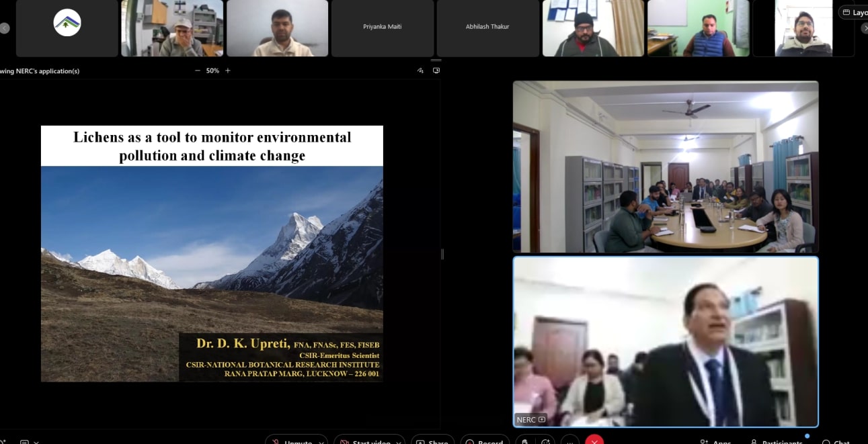Viewport: 868px width, 444px height.
Task: Open the more options ellipsis
Action: coord(569,441)
